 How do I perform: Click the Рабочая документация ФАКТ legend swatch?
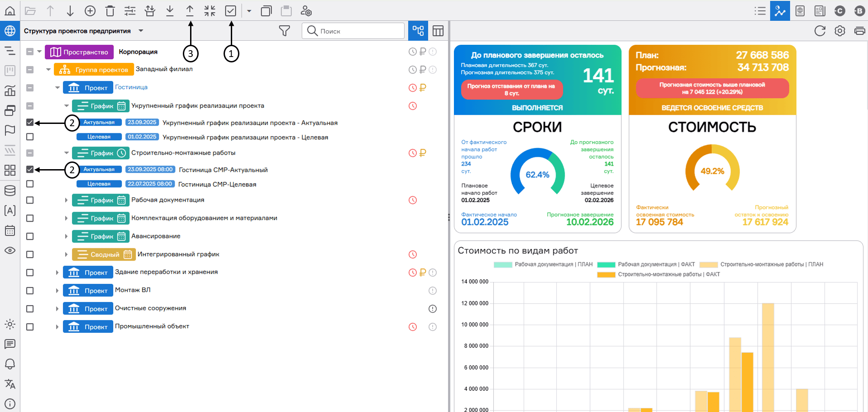pos(606,265)
